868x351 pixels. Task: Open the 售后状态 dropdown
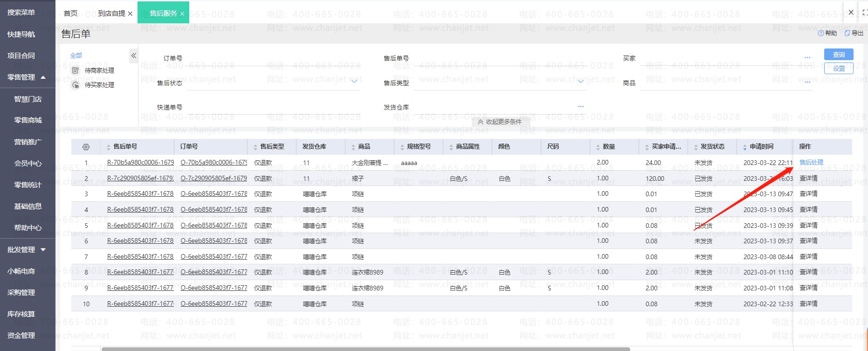coord(354,82)
